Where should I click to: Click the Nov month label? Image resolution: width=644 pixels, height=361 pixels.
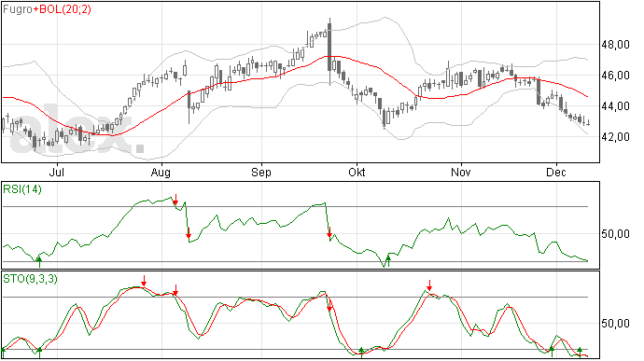[461, 172]
